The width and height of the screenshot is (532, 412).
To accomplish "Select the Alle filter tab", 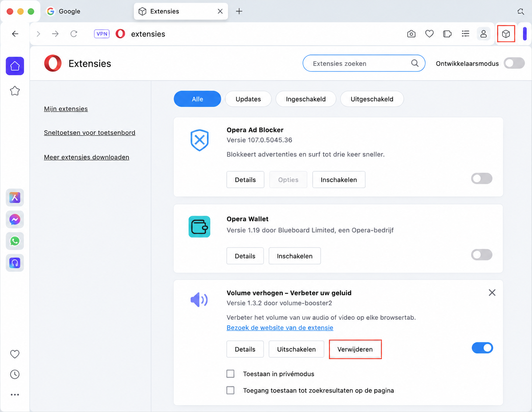I will pos(197,99).
